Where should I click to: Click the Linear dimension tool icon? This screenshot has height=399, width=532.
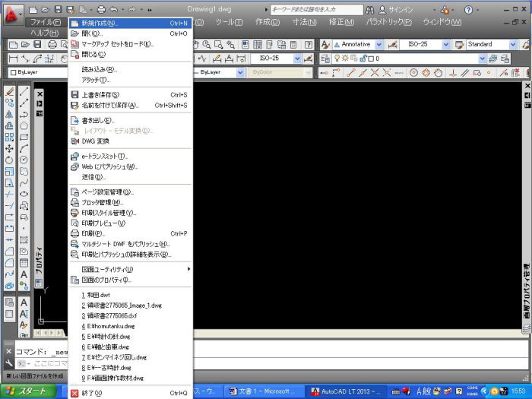13,59
